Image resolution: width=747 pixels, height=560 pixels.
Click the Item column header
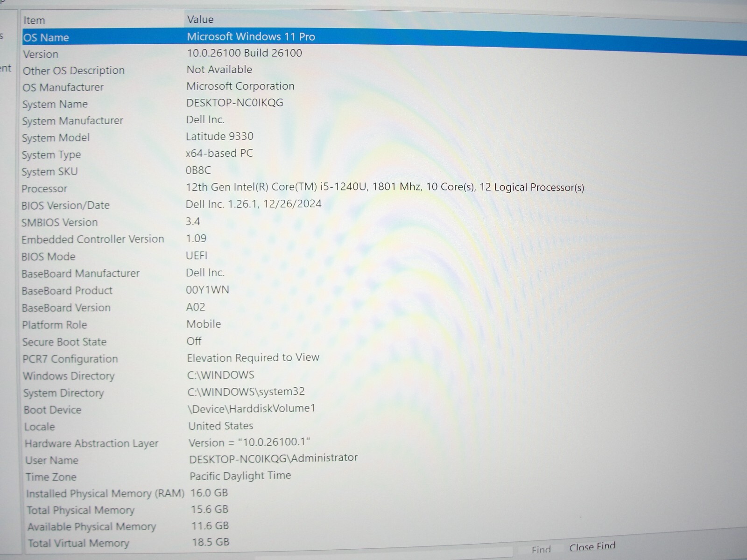coord(34,21)
